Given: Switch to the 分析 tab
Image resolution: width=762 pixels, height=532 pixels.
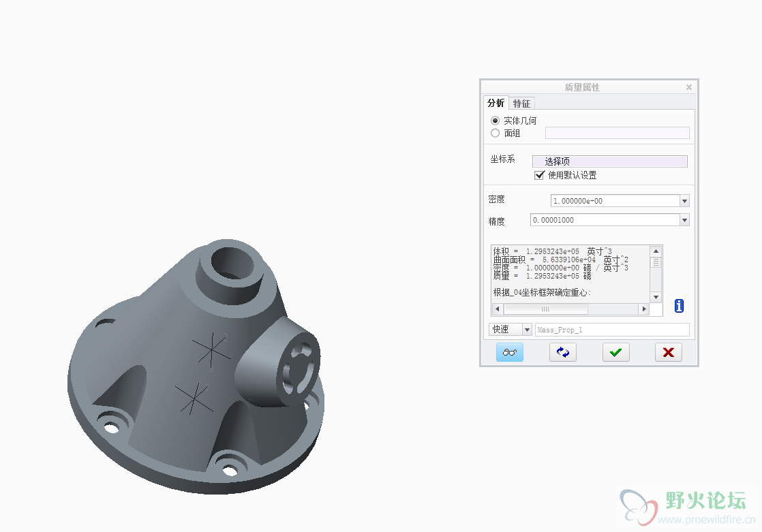Looking at the screenshot, I should [496, 103].
